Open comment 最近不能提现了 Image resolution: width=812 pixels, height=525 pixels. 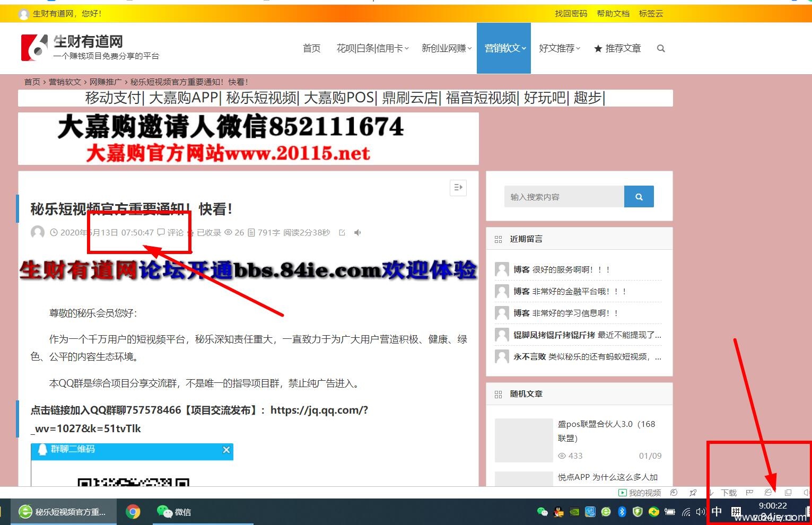click(x=630, y=335)
